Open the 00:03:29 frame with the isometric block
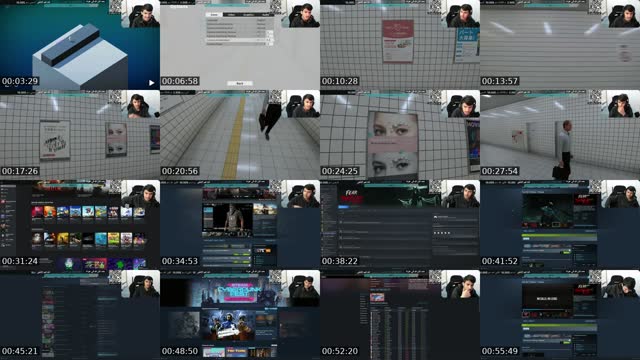 (80, 45)
